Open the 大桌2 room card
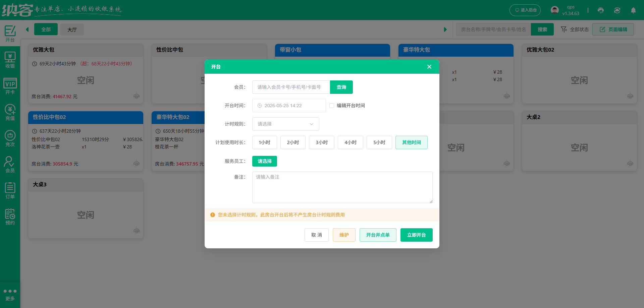 pos(579,141)
